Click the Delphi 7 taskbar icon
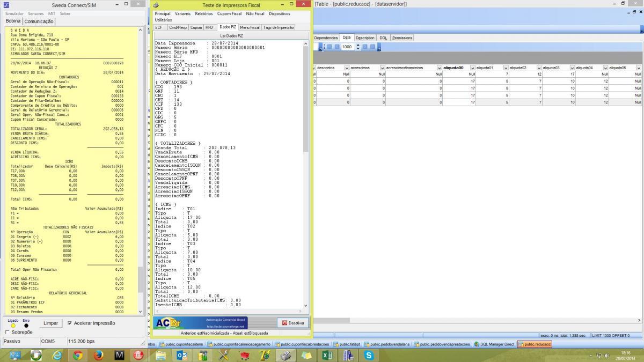644x362 pixels. [265, 354]
